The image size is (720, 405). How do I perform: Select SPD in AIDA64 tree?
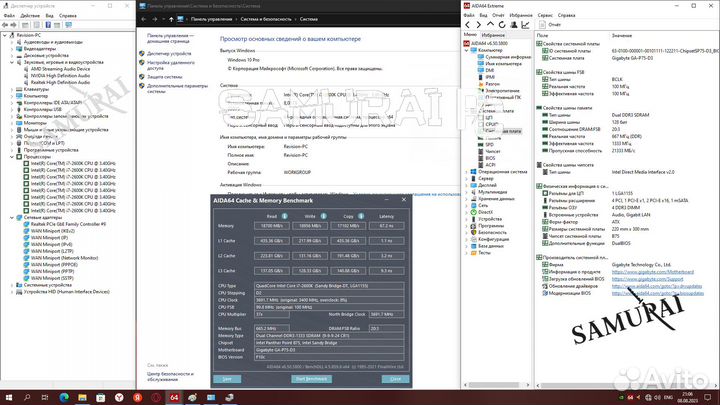(x=489, y=144)
